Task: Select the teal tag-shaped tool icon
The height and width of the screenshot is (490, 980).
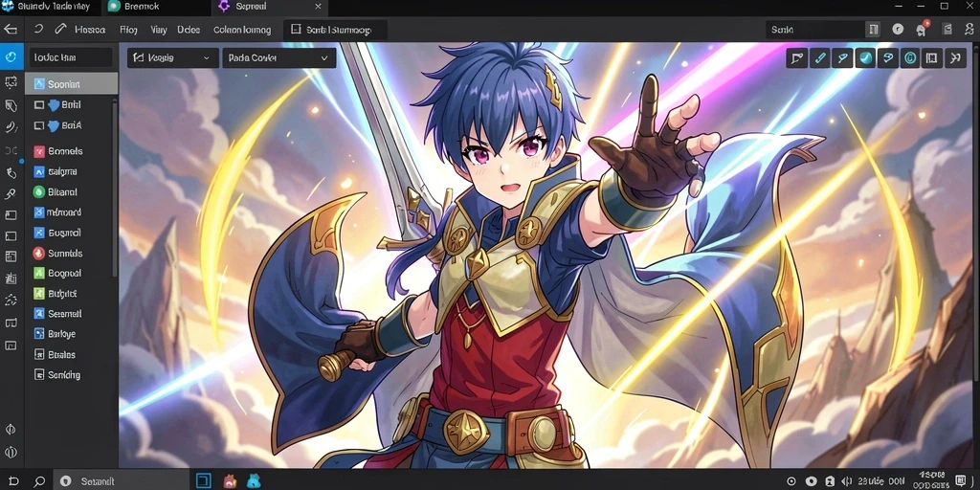Action: [887, 58]
